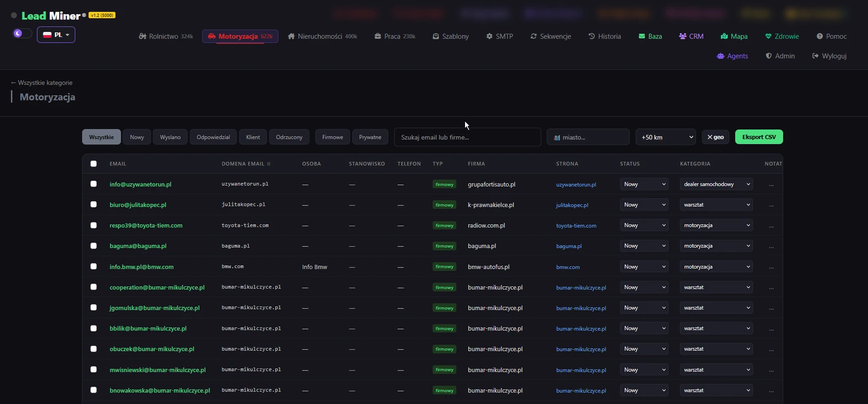Tick the select-all checkbox in table header
Image resolution: width=868 pixels, height=404 pixels.
94,164
